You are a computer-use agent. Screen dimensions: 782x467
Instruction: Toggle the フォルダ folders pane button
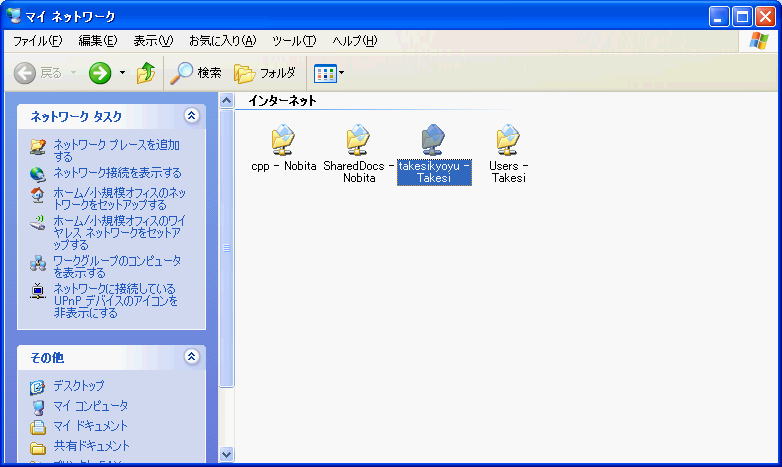point(265,73)
